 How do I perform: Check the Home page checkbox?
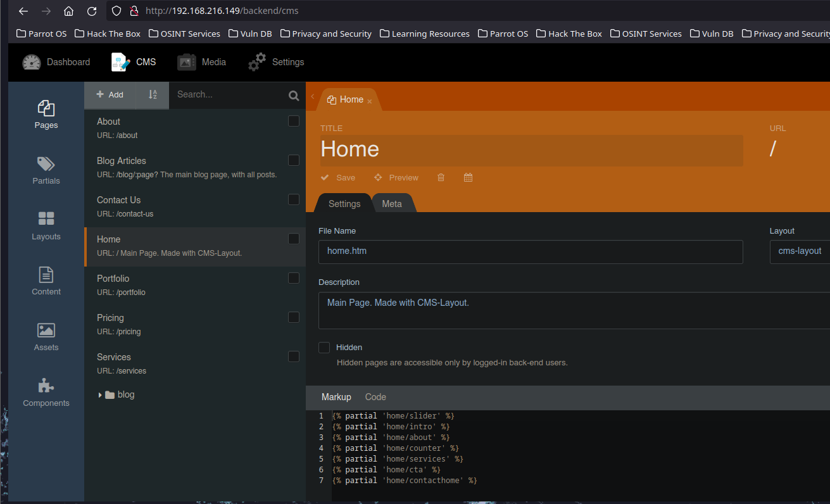(294, 239)
